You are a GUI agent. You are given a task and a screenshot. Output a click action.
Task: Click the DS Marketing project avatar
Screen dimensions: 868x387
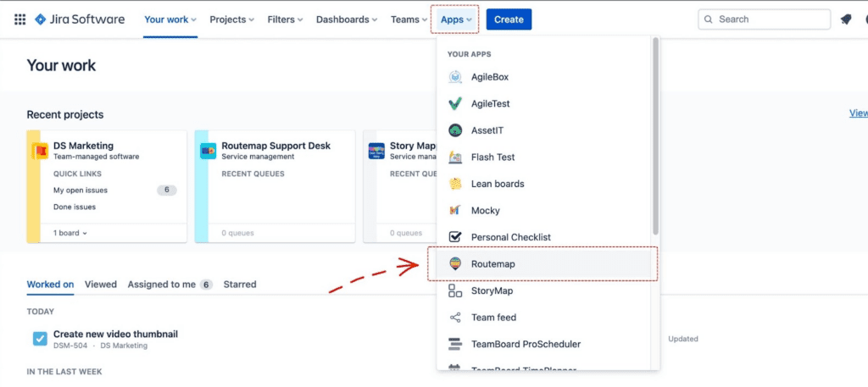point(40,151)
